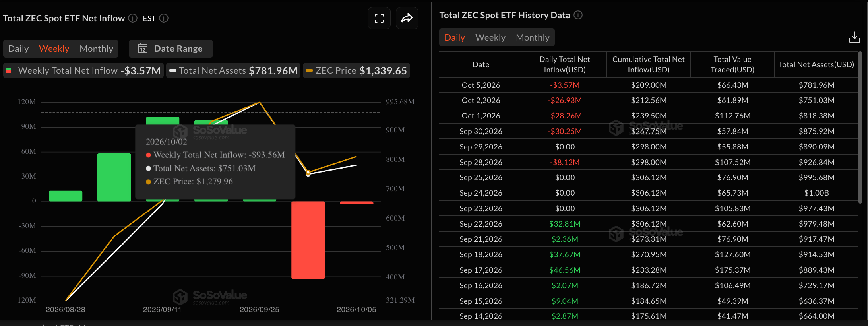The height and width of the screenshot is (326, 868).
Task: Click Daily Total Net Inflow column header
Action: click(565, 64)
